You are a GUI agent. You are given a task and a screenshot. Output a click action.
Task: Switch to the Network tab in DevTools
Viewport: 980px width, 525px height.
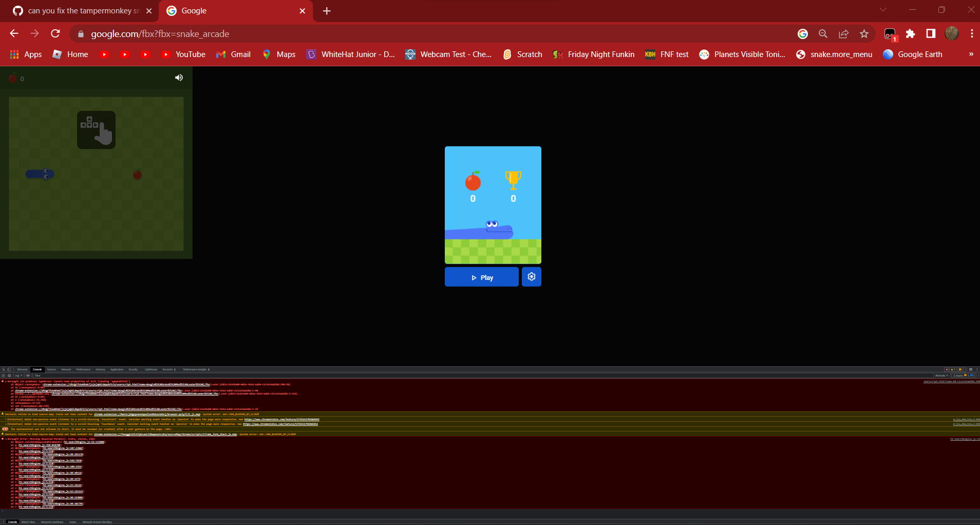[66, 369]
